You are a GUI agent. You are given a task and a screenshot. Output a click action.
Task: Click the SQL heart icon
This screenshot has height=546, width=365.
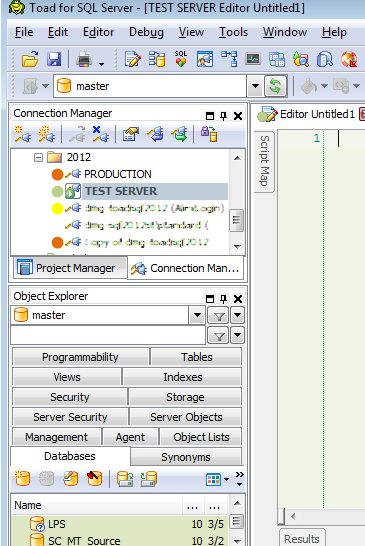[181, 59]
